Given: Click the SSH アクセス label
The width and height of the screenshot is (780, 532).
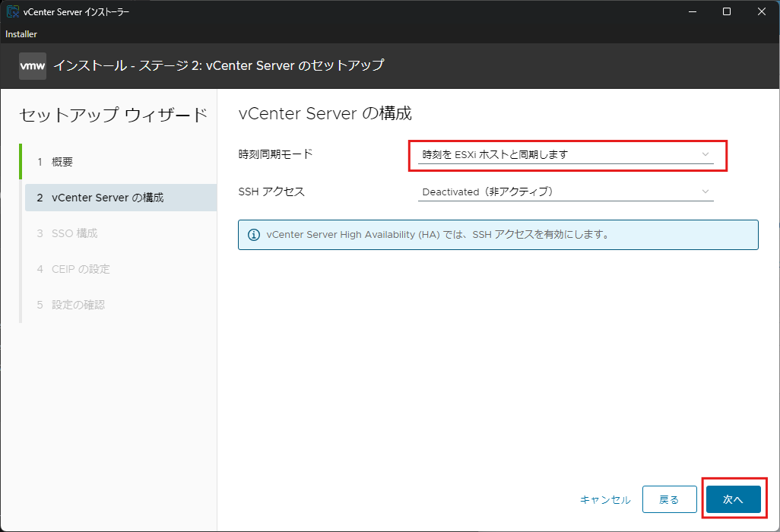Looking at the screenshot, I should 271,192.
